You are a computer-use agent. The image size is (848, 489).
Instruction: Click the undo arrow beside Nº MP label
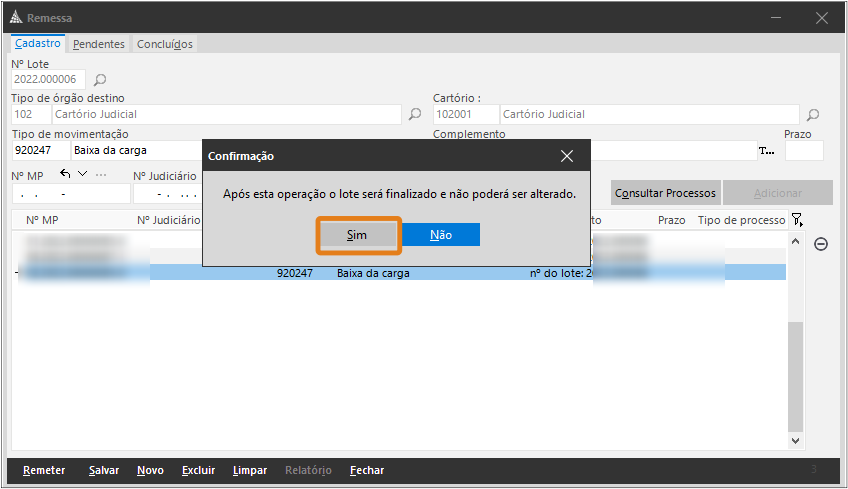point(65,174)
